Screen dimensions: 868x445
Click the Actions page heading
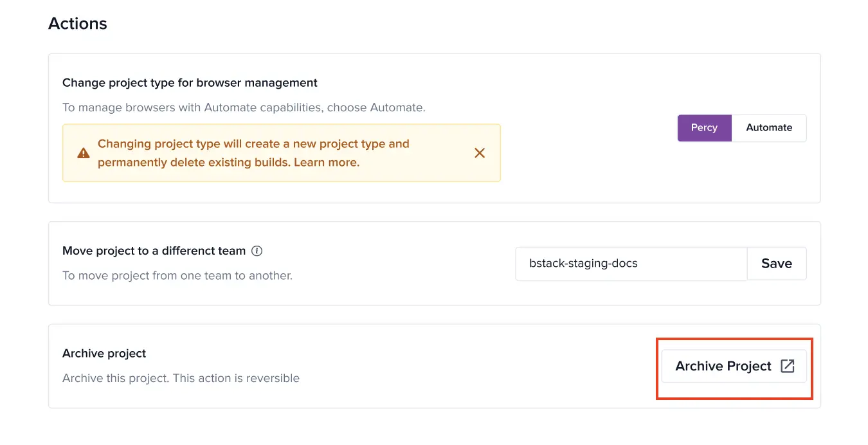77,23
